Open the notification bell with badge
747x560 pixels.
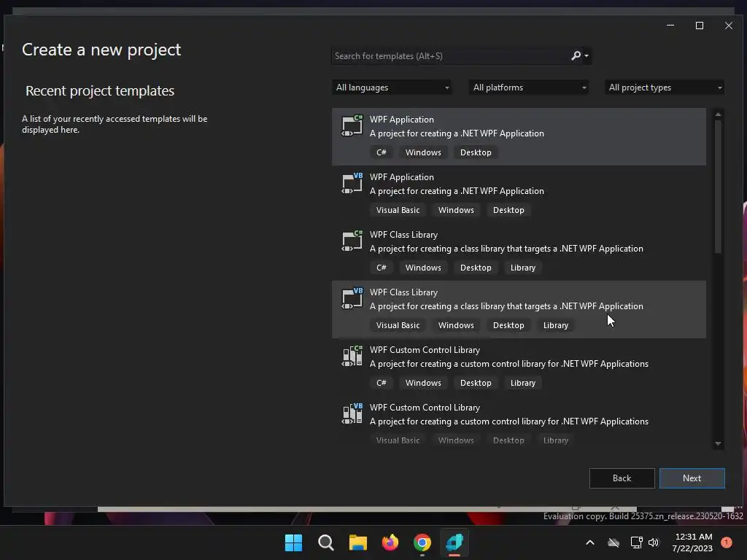[726, 542]
